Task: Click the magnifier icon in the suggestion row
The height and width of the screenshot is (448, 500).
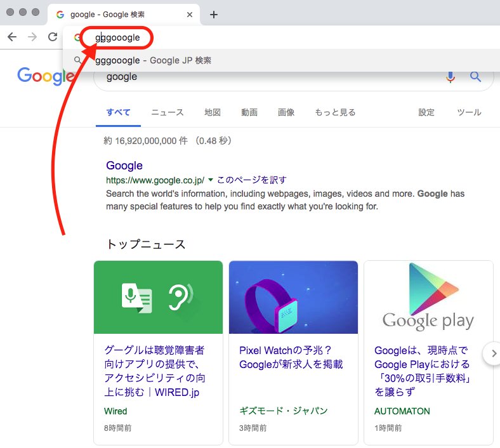Action: pyautogui.click(x=77, y=60)
